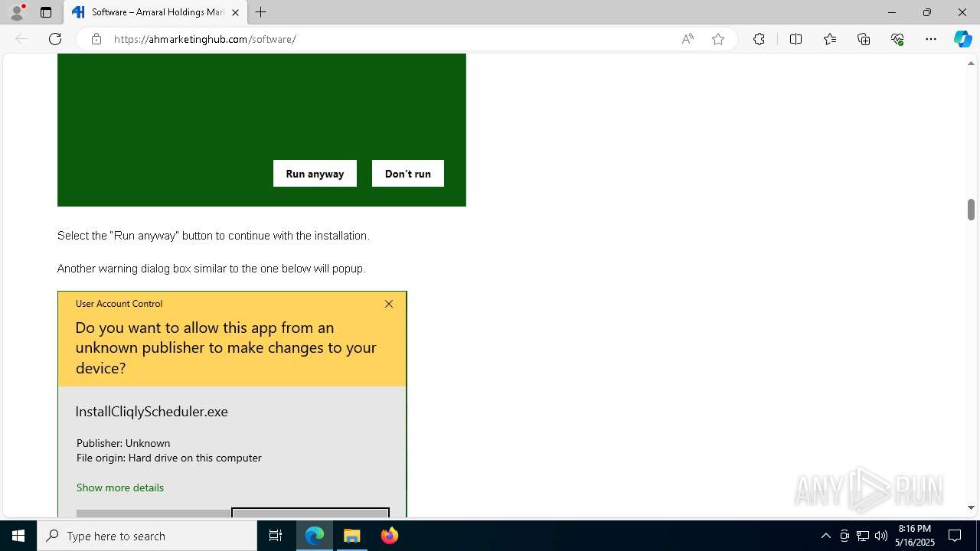
Task: Click the browser back arrow
Action: 21,39
